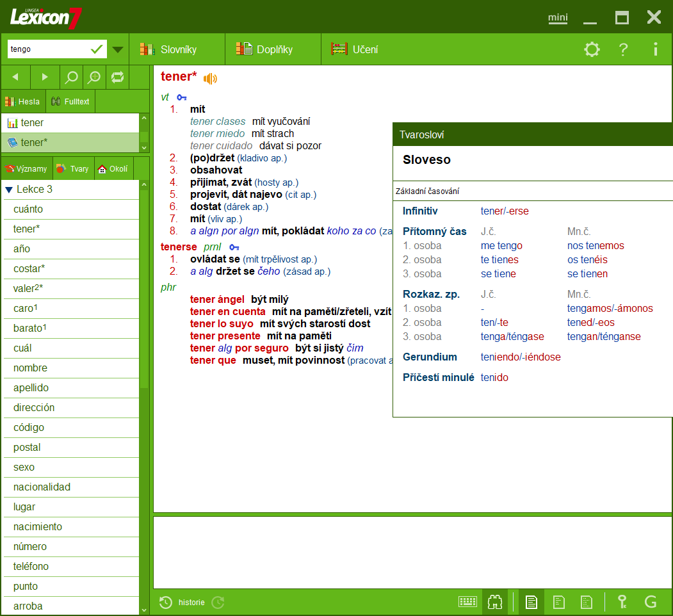Click the history clock icon
The height and width of the screenshot is (616, 673).
pyautogui.click(x=166, y=603)
